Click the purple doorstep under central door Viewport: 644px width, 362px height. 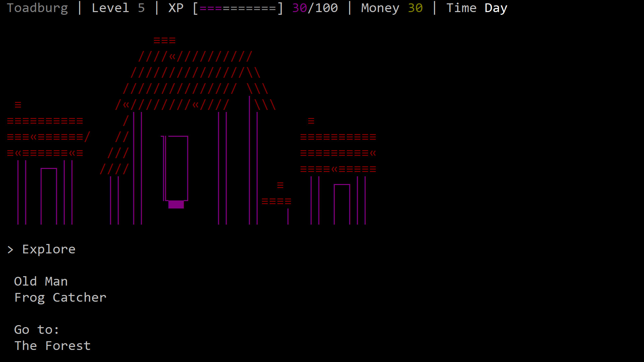point(176,204)
